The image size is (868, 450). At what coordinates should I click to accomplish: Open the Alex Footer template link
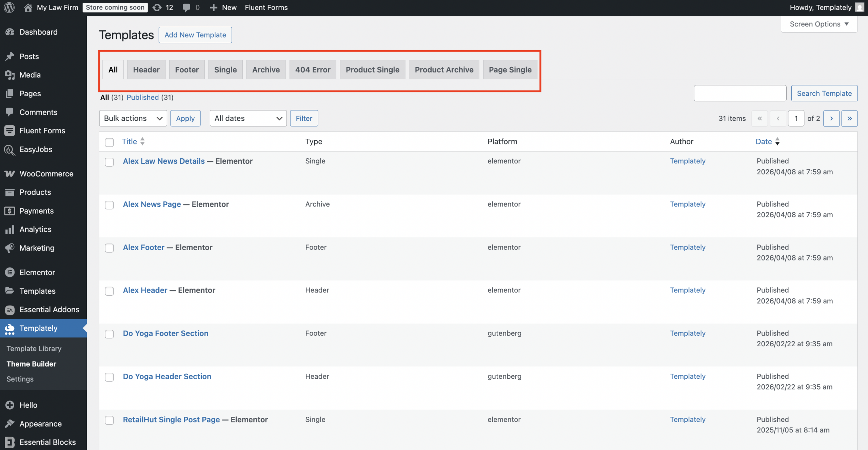click(144, 247)
